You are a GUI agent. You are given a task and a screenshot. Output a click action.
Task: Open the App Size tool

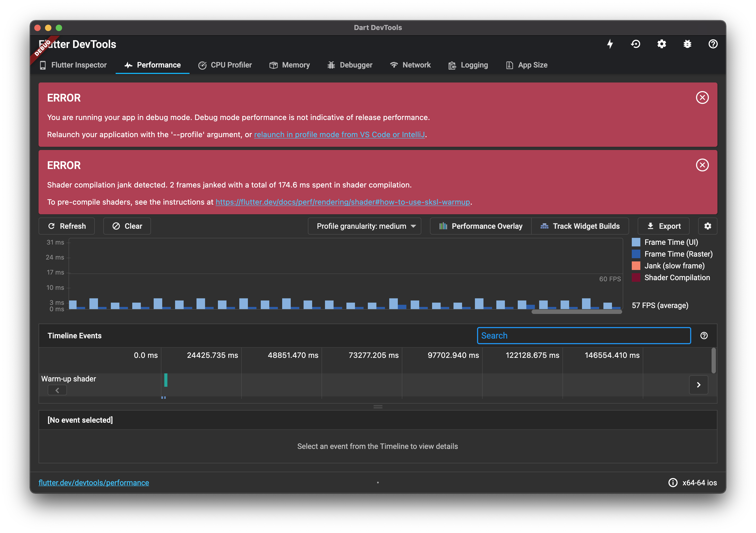click(526, 65)
